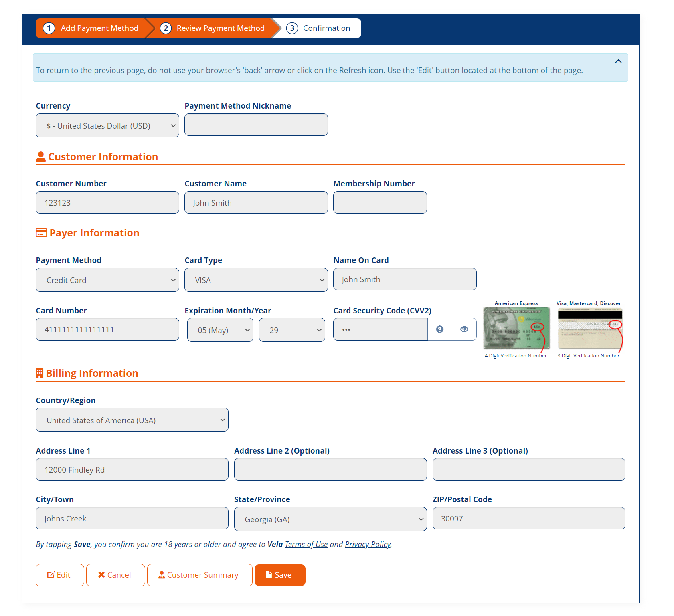The width and height of the screenshot is (674, 616).
Task: Click the Save document icon
Action: [x=269, y=575]
